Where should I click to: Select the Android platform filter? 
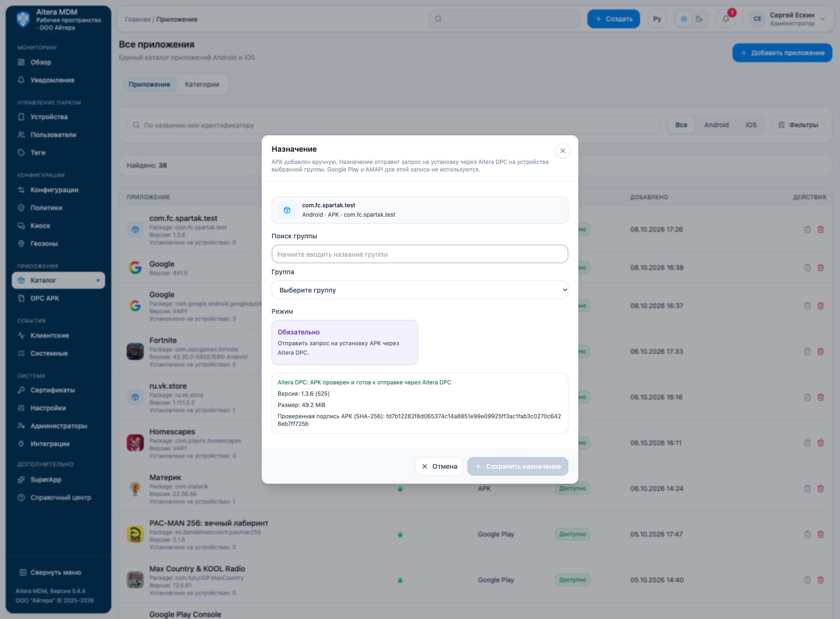click(x=716, y=125)
